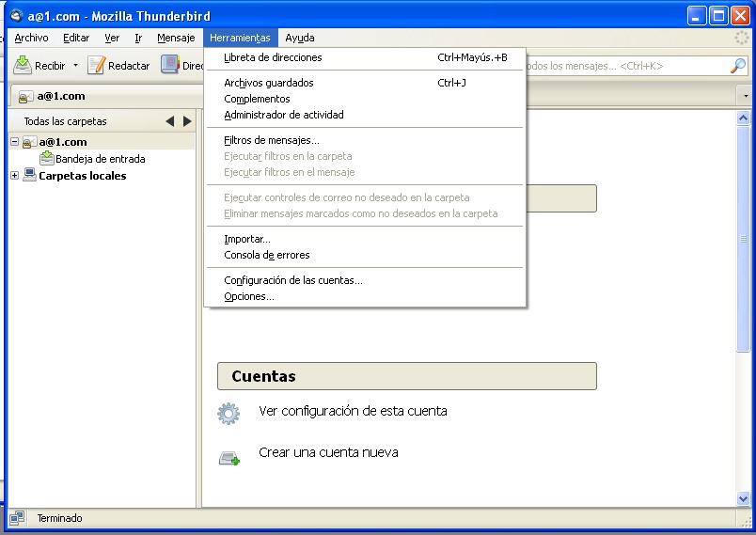Click the status bar online icon
756x535 pixels.
click(x=16, y=518)
